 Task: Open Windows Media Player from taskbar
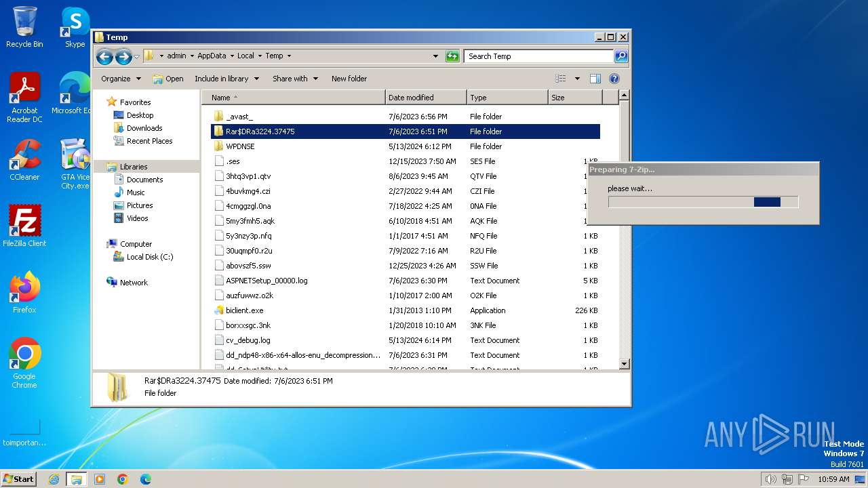100,479
